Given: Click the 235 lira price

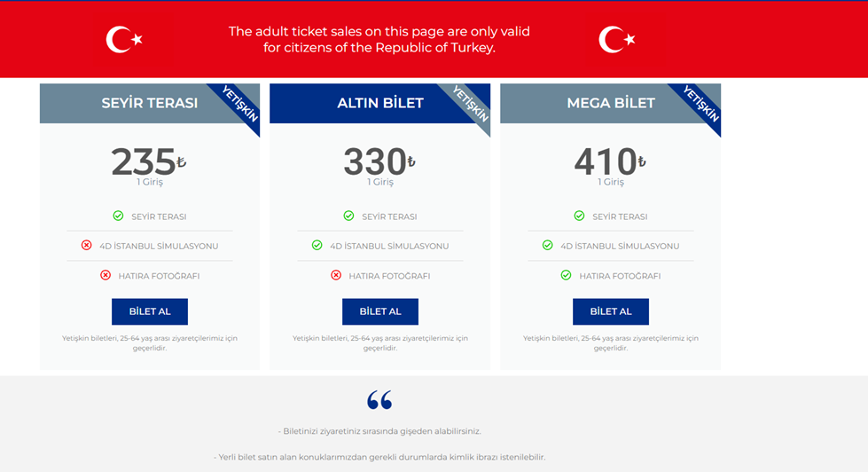Looking at the screenshot, I should coord(145,162).
